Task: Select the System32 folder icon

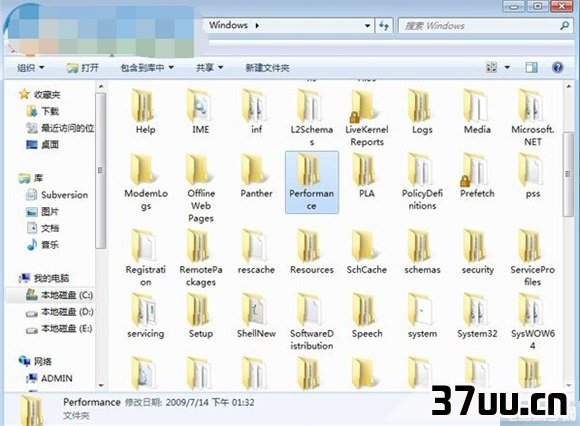Action: (477, 310)
